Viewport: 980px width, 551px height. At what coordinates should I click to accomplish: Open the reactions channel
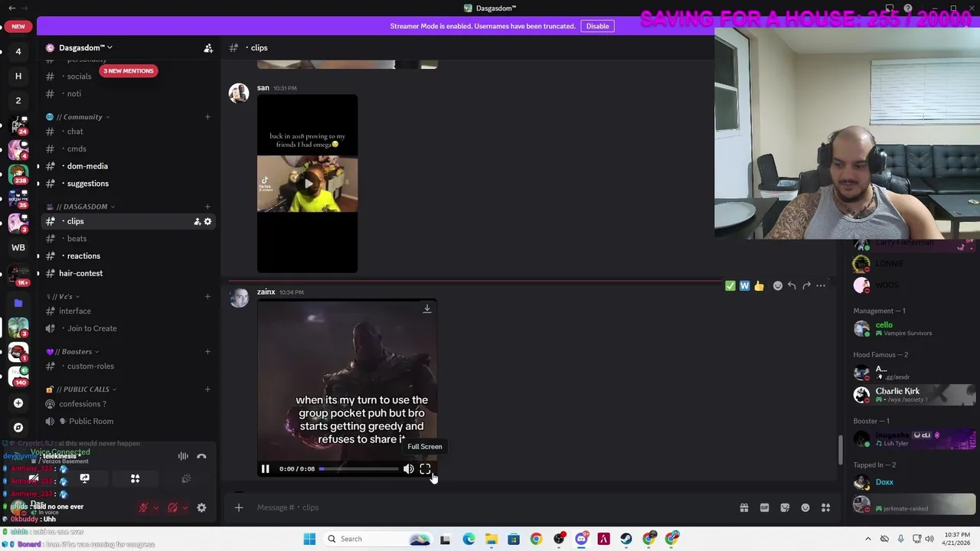[x=128, y=256]
